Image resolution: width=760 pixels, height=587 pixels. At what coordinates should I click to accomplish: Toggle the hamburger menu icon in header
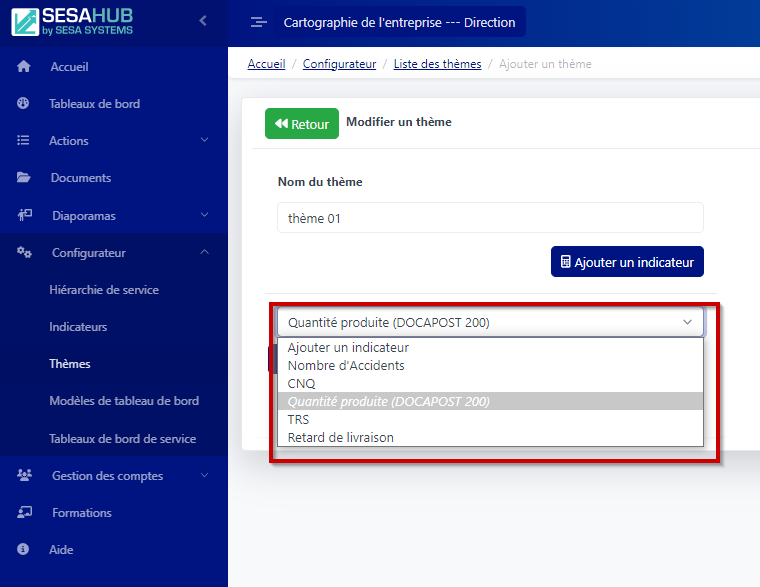click(x=258, y=22)
